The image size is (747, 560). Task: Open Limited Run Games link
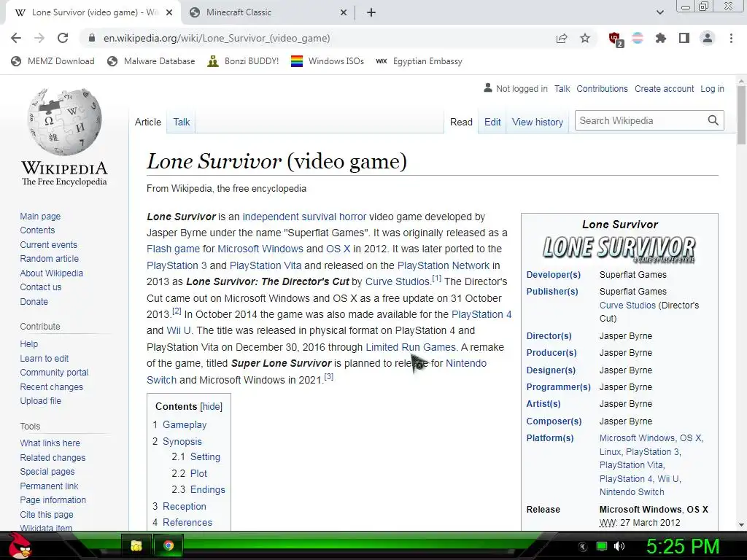click(411, 347)
